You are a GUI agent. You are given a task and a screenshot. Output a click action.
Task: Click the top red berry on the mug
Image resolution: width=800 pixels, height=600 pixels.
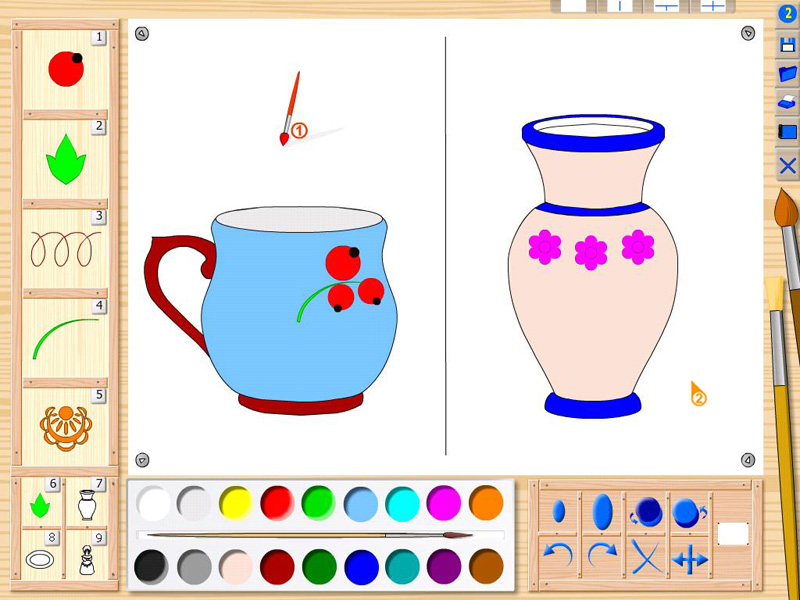click(343, 263)
